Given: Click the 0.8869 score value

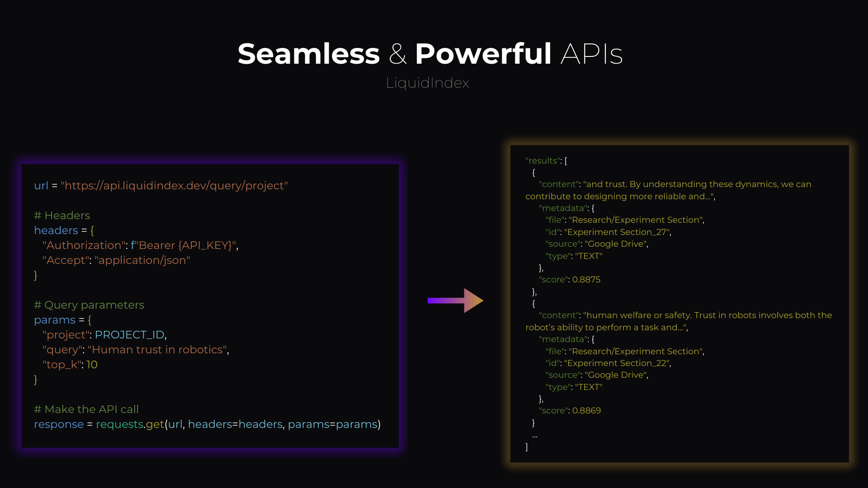Looking at the screenshot, I should point(586,411).
